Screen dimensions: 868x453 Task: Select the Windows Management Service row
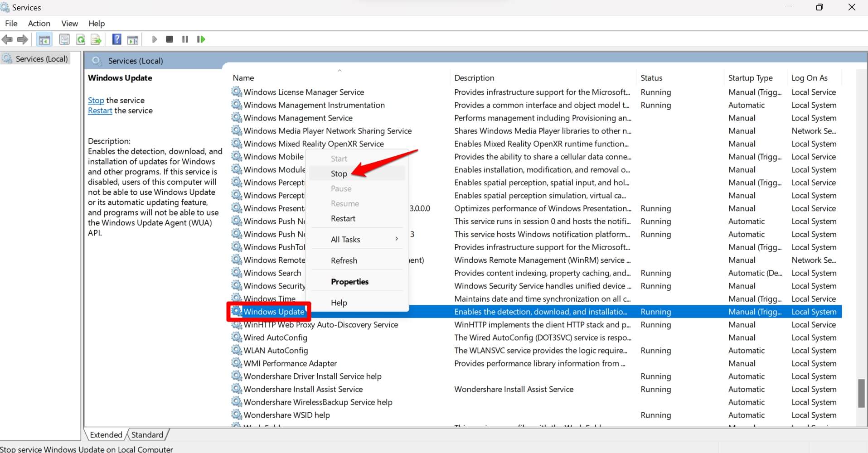pyautogui.click(x=536, y=118)
